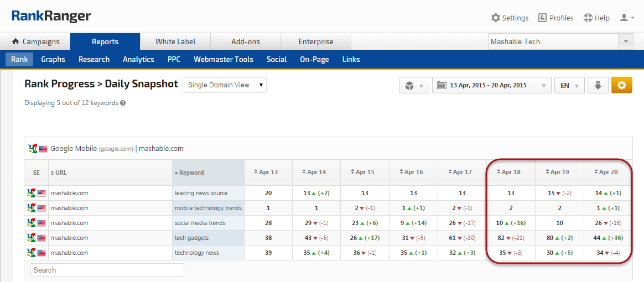This screenshot has height=282, width=644.
Task: Open the White Label tab
Action: pos(175,41)
